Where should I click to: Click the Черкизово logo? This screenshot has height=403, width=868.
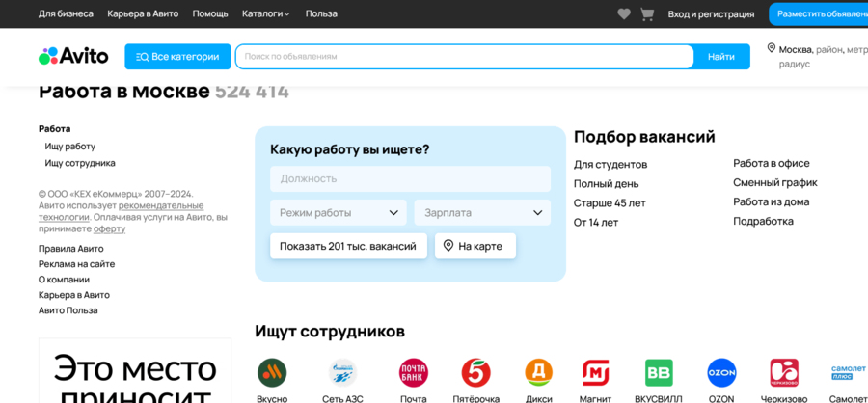(784, 372)
